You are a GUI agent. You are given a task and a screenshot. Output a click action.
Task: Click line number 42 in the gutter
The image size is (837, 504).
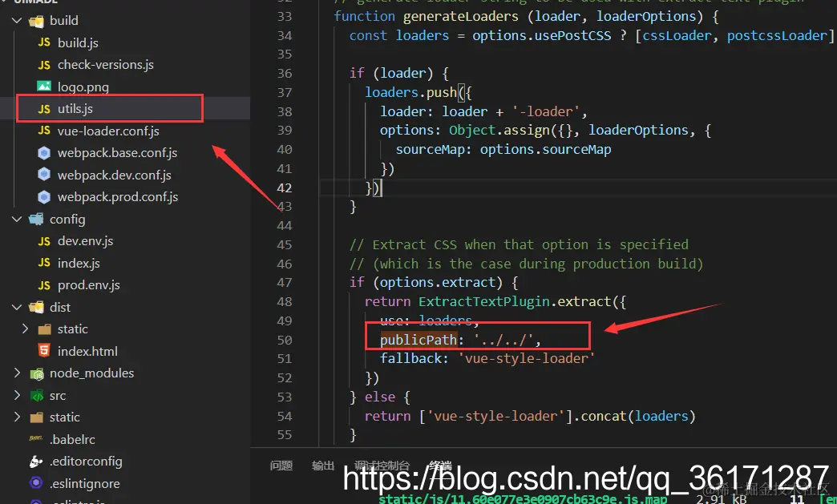click(x=284, y=187)
